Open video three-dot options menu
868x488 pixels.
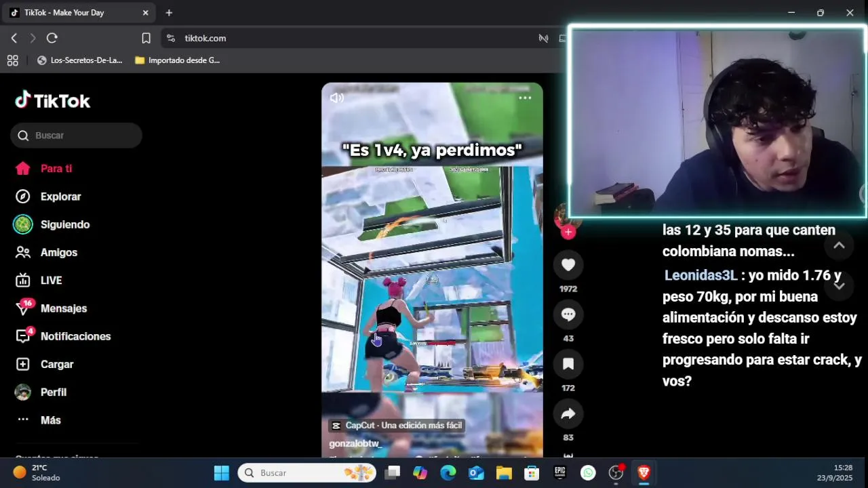coord(525,98)
